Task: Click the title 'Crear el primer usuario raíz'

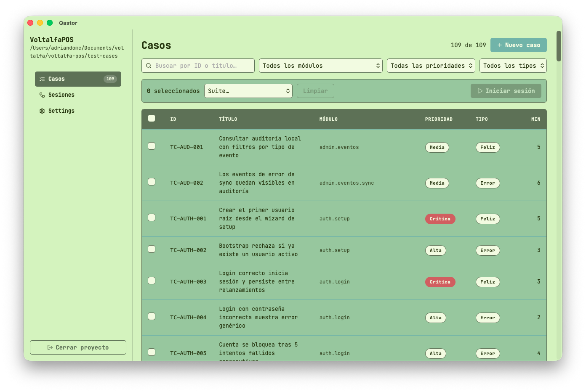Action: 257,219
